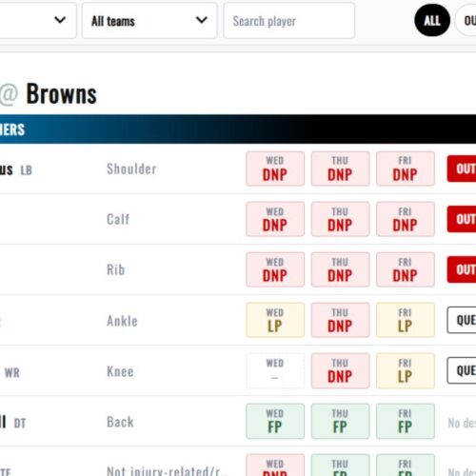476x476 pixels.
Task: Click the DT position label
Action: pyautogui.click(x=20, y=423)
